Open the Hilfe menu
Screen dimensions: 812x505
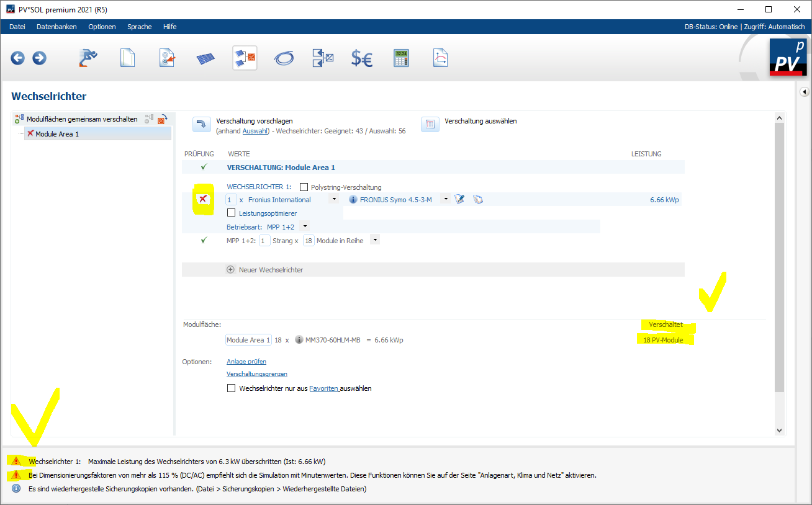(x=169, y=27)
